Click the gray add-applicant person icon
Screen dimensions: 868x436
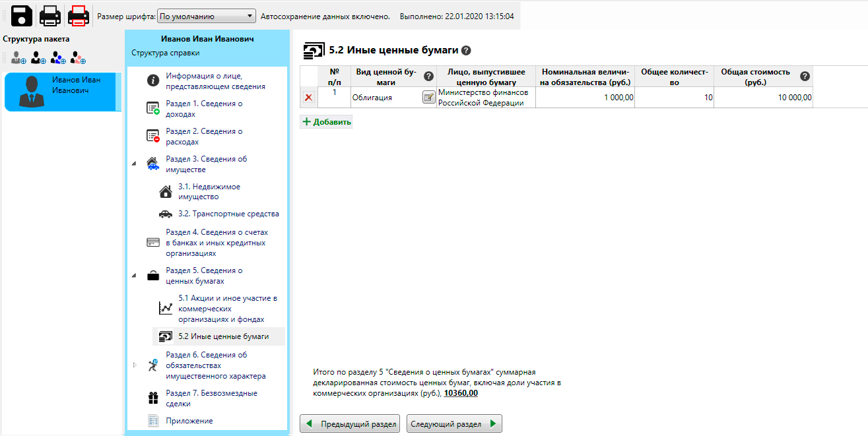18,58
